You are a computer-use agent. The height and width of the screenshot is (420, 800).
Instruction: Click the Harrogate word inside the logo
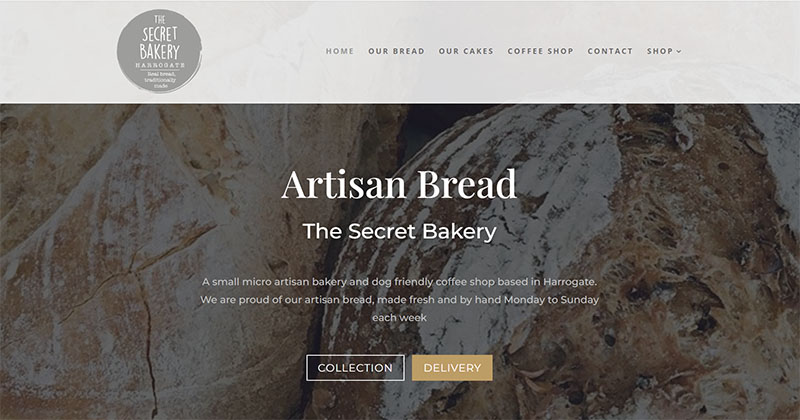coord(160,65)
